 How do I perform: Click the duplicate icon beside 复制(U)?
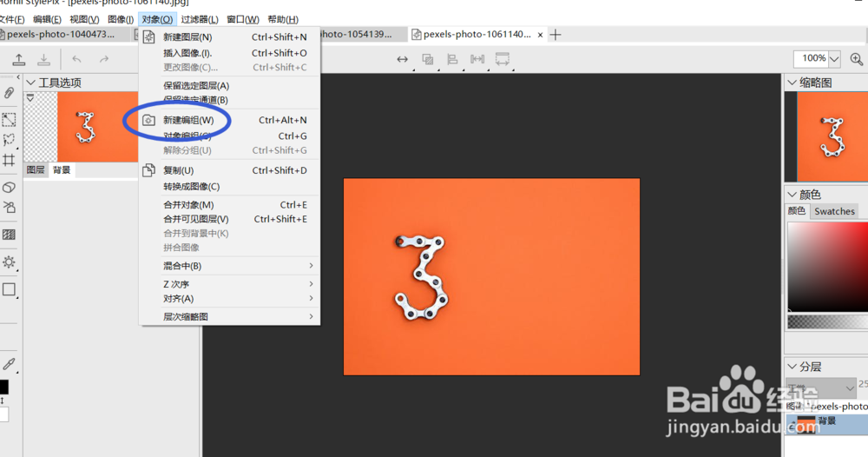tap(149, 170)
